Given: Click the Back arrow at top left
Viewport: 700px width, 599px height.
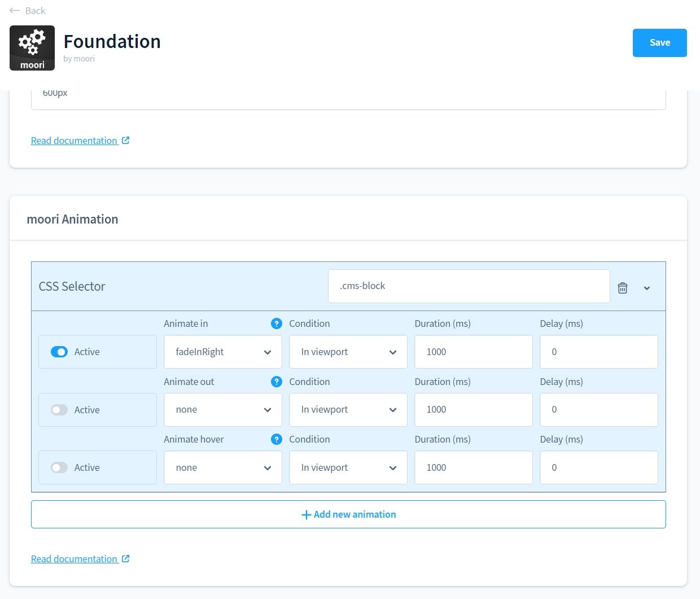Looking at the screenshot, I should [x=15, y=11].
